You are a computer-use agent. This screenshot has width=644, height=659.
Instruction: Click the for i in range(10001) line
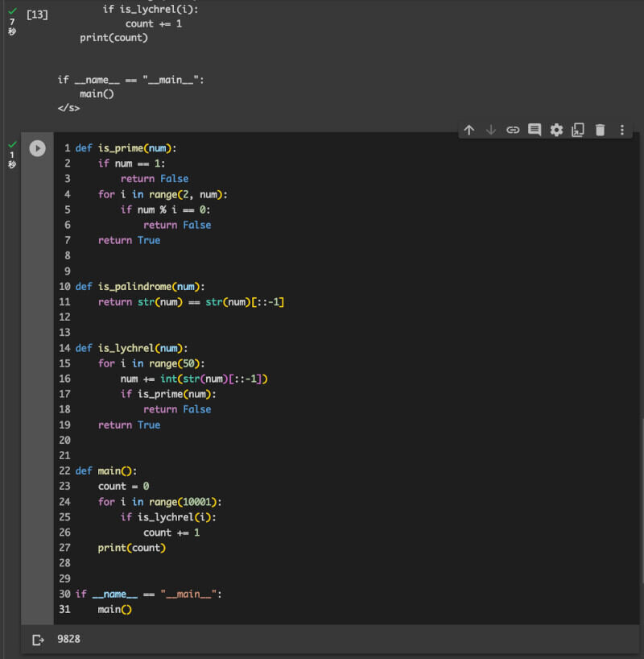click(x=160, y=501)
